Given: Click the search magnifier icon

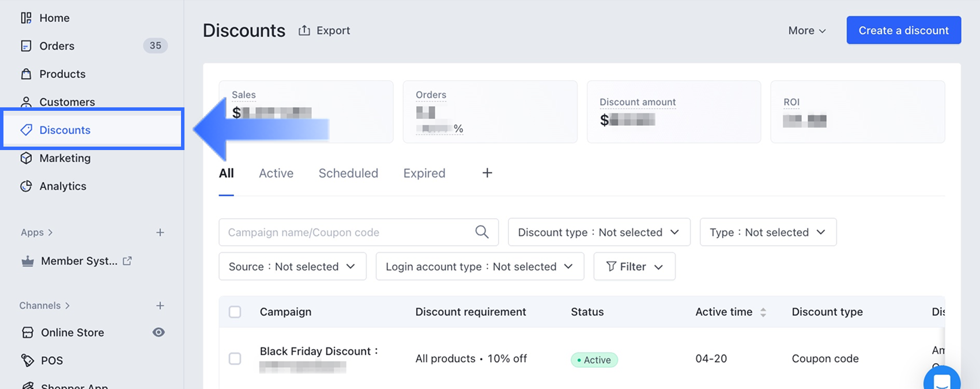Looking at the screenshot, I should click(x=482, y=232).
